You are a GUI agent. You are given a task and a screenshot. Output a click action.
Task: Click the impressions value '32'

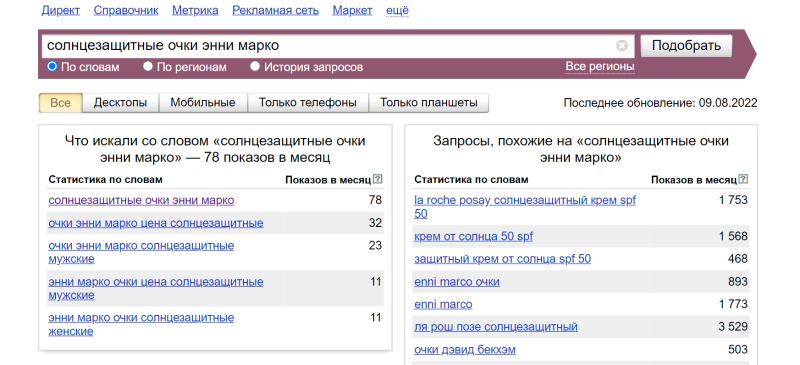coord(376,223)
